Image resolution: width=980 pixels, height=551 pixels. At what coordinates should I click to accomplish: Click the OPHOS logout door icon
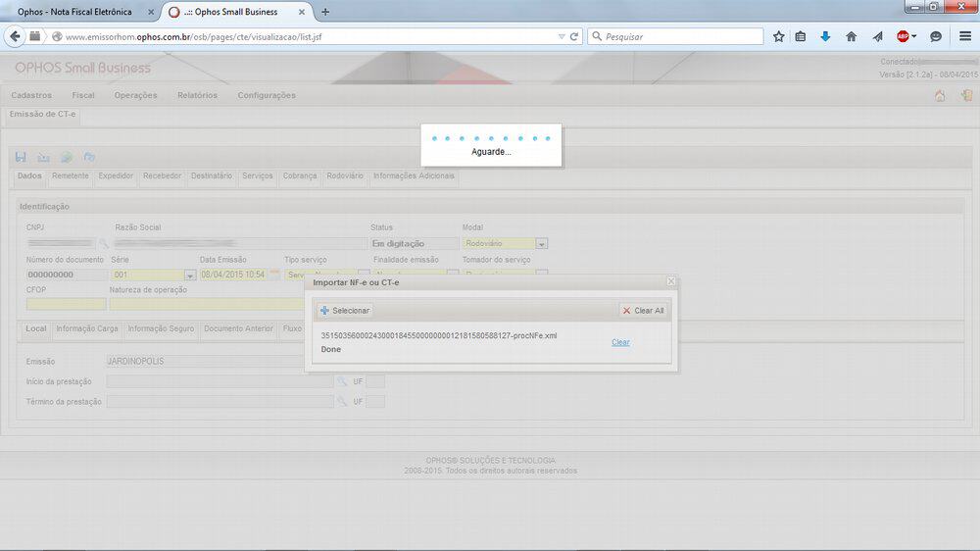coord(966,96)
